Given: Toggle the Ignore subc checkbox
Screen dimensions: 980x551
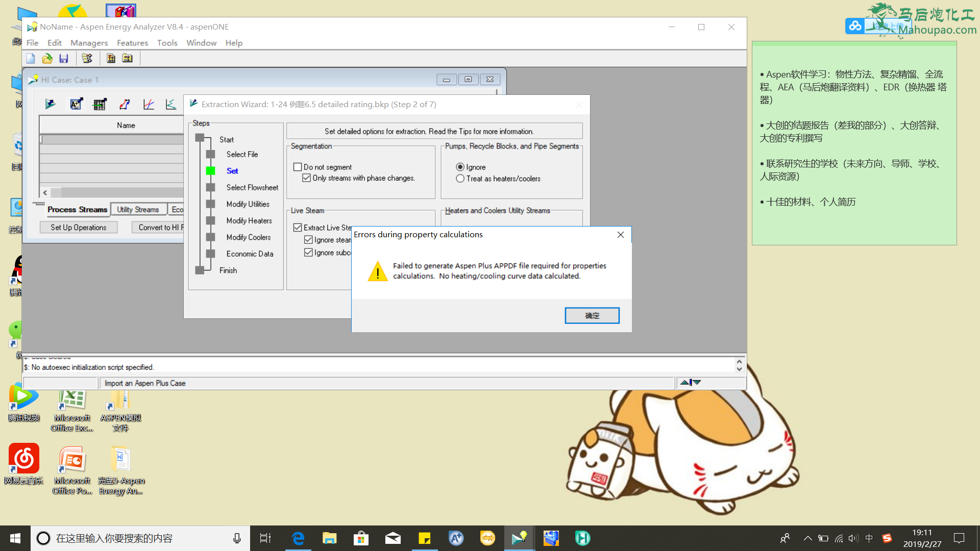Looking at the screenshot, I should (308, 253).
